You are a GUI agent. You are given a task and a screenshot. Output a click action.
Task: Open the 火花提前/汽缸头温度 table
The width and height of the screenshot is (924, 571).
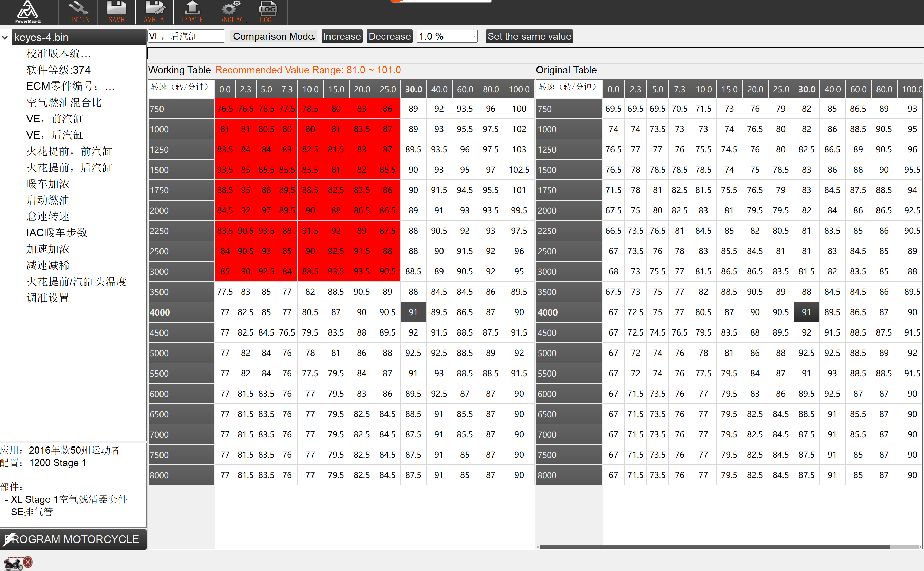click(x=76, y=282)
